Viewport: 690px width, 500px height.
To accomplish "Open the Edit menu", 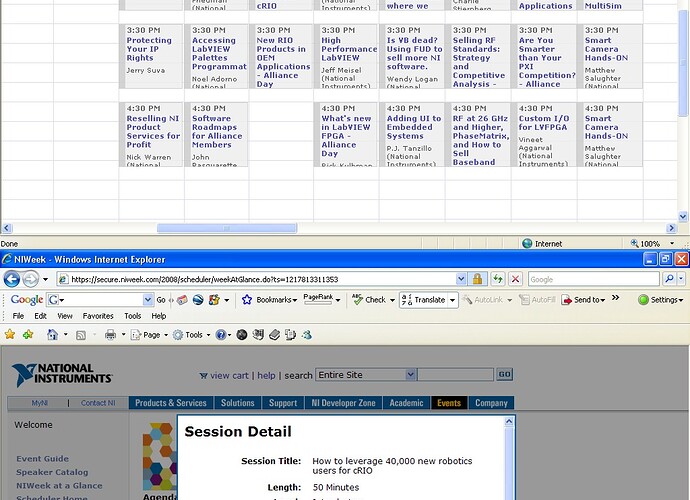I will (x=40, y=316).
